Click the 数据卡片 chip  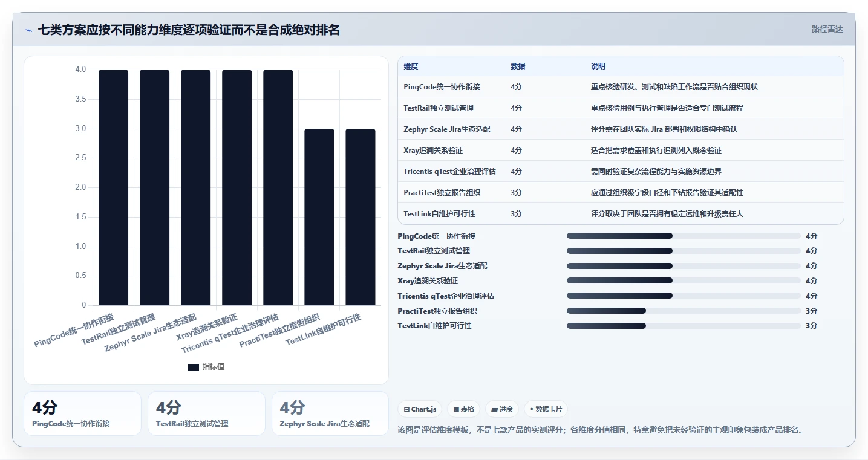546,409
